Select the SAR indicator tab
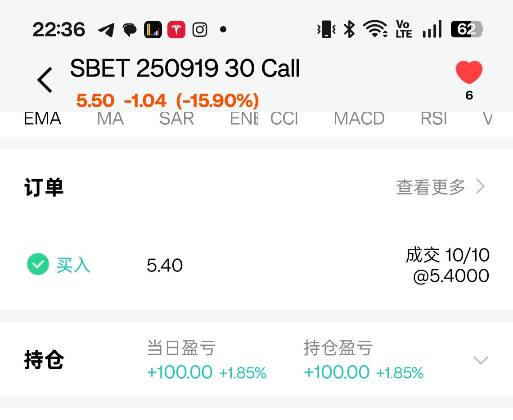Viewport: 513px width, 420px height. [177, 118]
